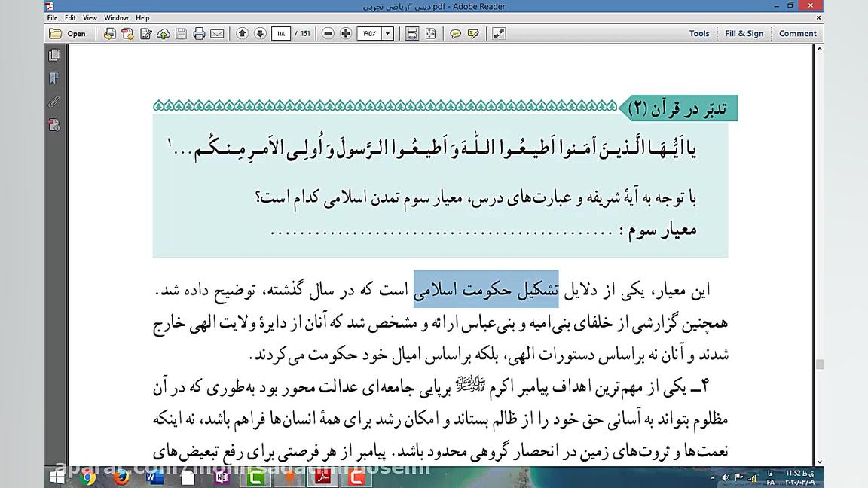Open the Help menu
The height and width of the screenshot is (488, 868).
coord(142,18)
